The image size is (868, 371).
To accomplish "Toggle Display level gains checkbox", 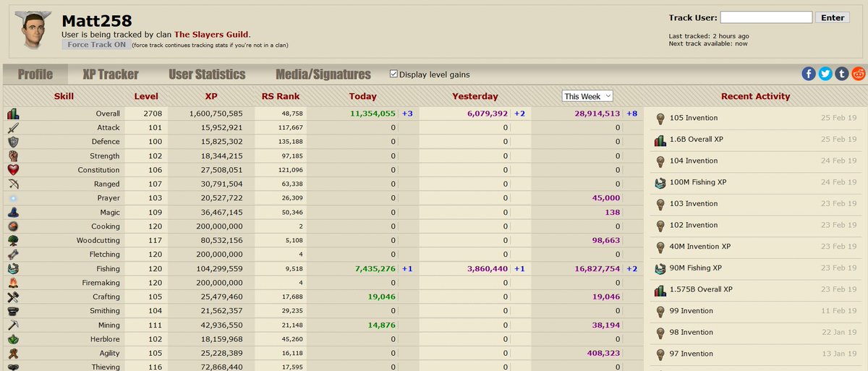I will coord(393,74).
